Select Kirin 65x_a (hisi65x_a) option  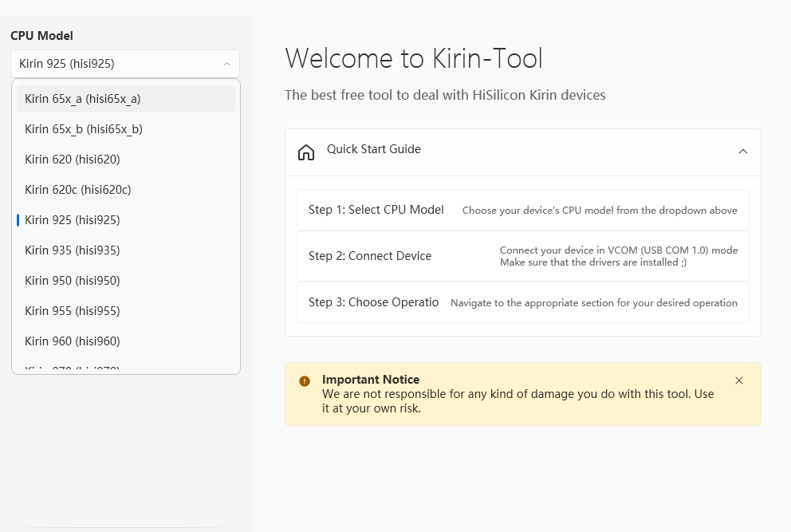point(126,99)
